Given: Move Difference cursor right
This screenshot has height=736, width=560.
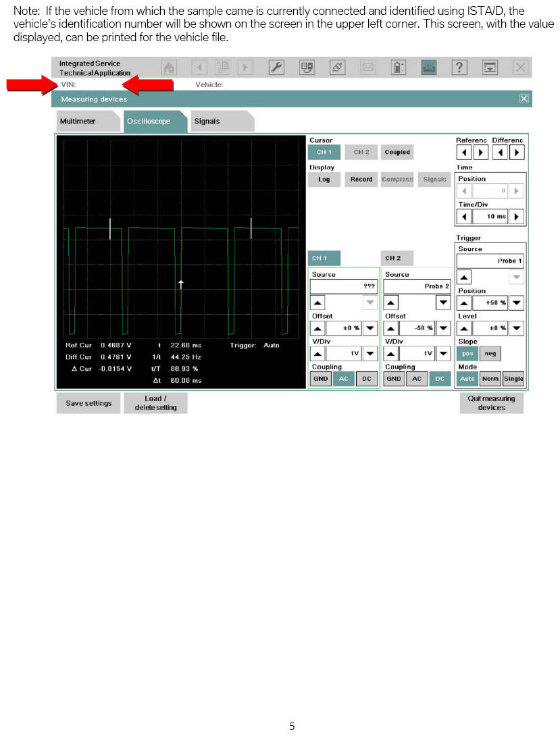Looking at the screenshot, I should (x=517, y=153).
